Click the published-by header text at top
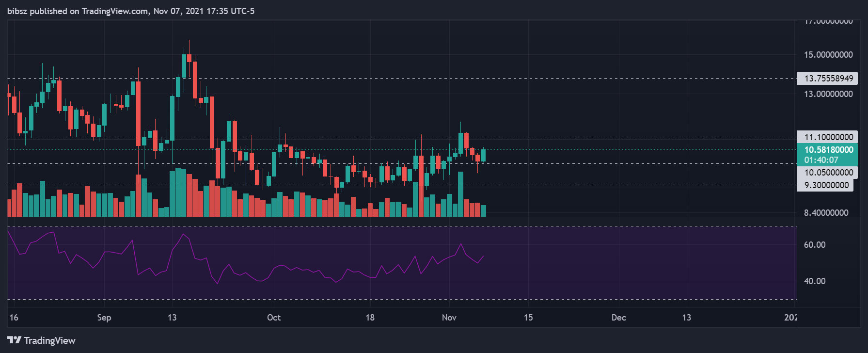 click(131, 11)
